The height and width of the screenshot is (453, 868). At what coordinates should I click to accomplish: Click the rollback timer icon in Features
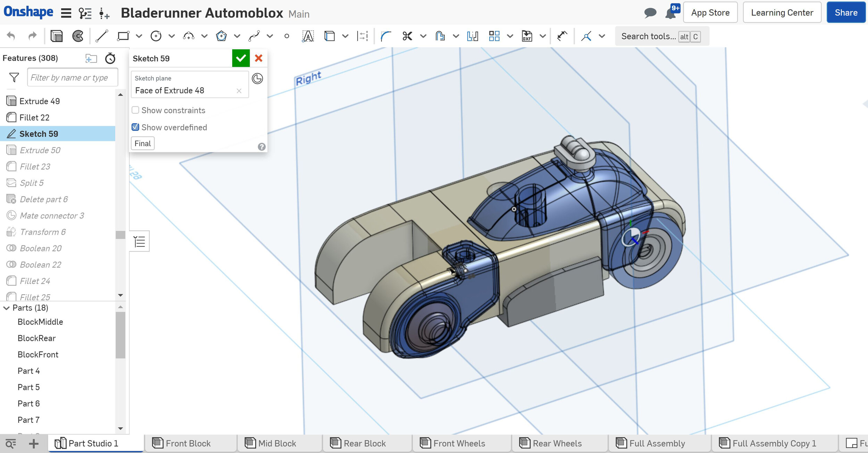[110, 58]
